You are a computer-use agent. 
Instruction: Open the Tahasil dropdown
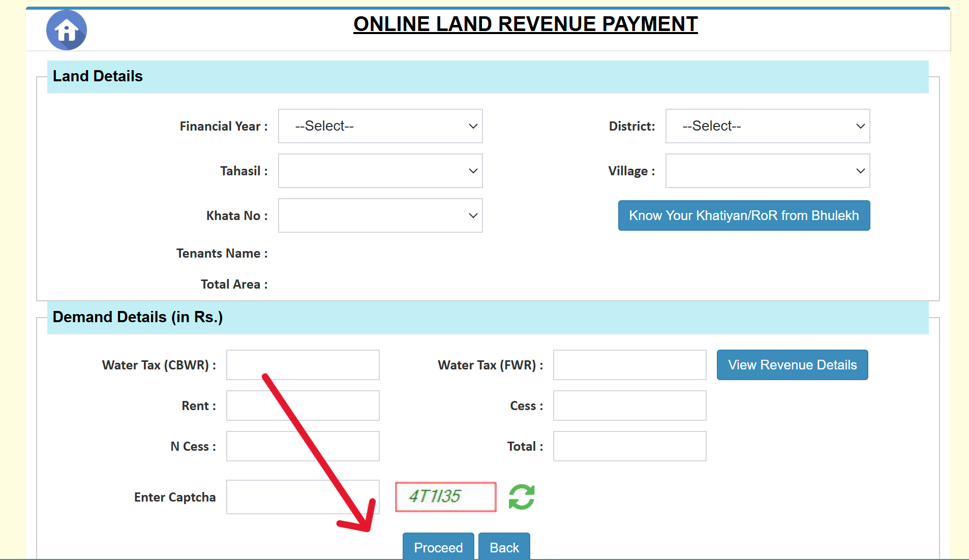coord(380,171)
